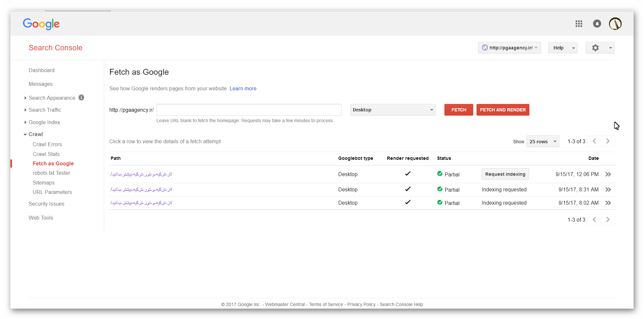The height and width of the screenshot is (319, 644).
Task: Open the Sitemaps page
Action: coord(44,183)
